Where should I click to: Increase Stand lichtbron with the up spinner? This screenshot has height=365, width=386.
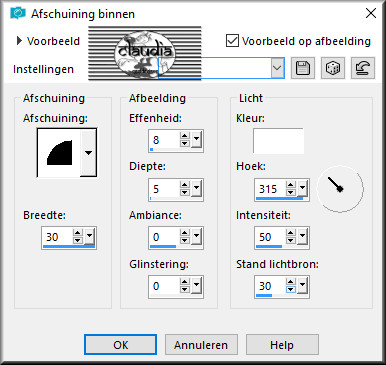pos(291,282)
